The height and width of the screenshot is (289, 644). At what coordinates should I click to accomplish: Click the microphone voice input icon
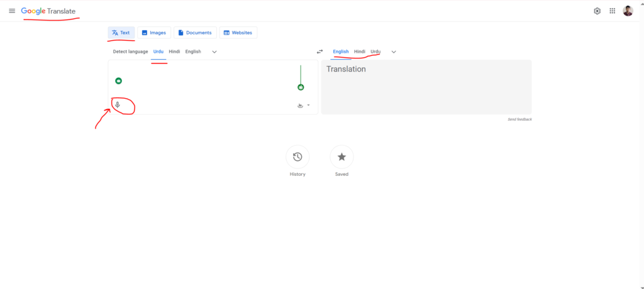click(117, 105)
